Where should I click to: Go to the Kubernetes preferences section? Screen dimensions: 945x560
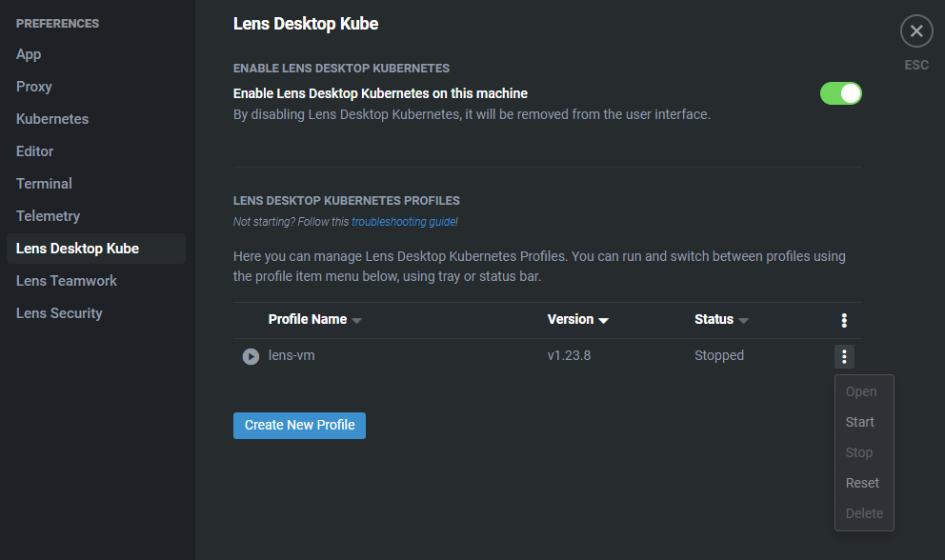click(x=52, y=119)
